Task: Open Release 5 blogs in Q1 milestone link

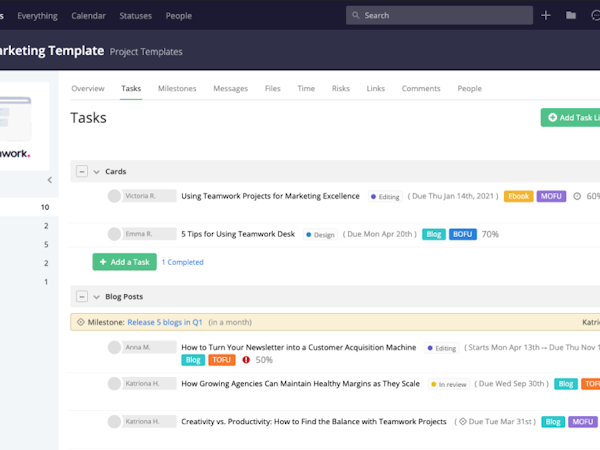Action: (165, 322)
